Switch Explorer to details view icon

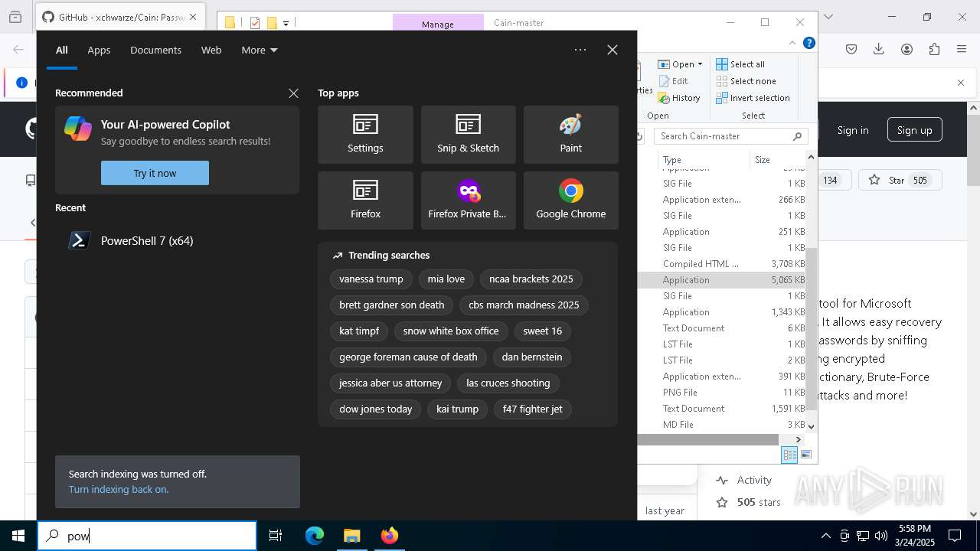pyautogui.click(x=789, y=455)
